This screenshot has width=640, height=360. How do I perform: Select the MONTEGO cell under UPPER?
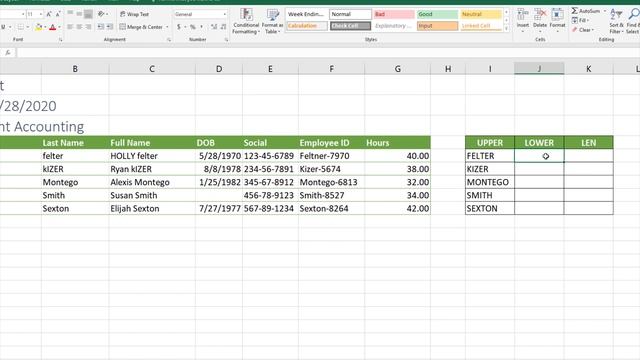click(490, 182)
